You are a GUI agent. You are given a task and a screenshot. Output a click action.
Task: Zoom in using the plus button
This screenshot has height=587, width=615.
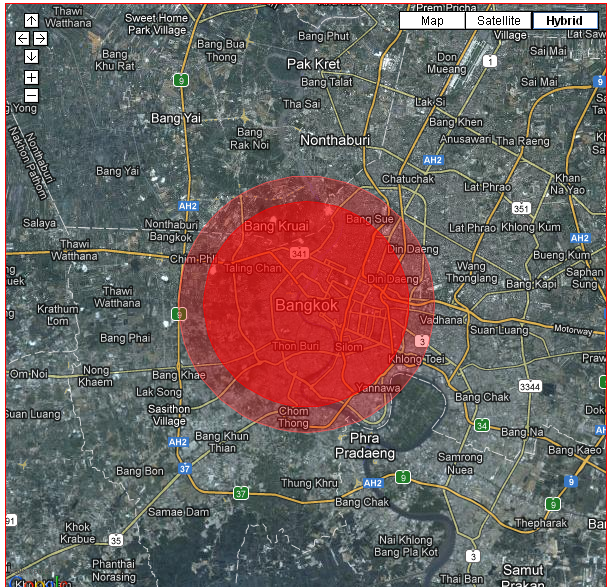tap(31, 77)
